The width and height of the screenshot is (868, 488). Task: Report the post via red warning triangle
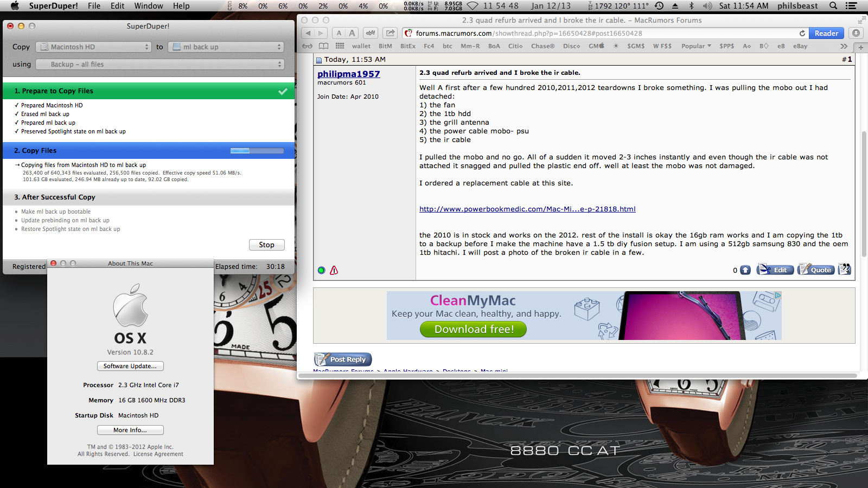334,270
